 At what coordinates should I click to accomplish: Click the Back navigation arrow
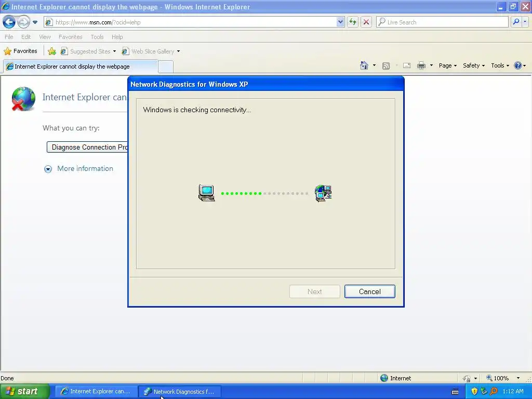coord(9,22)
